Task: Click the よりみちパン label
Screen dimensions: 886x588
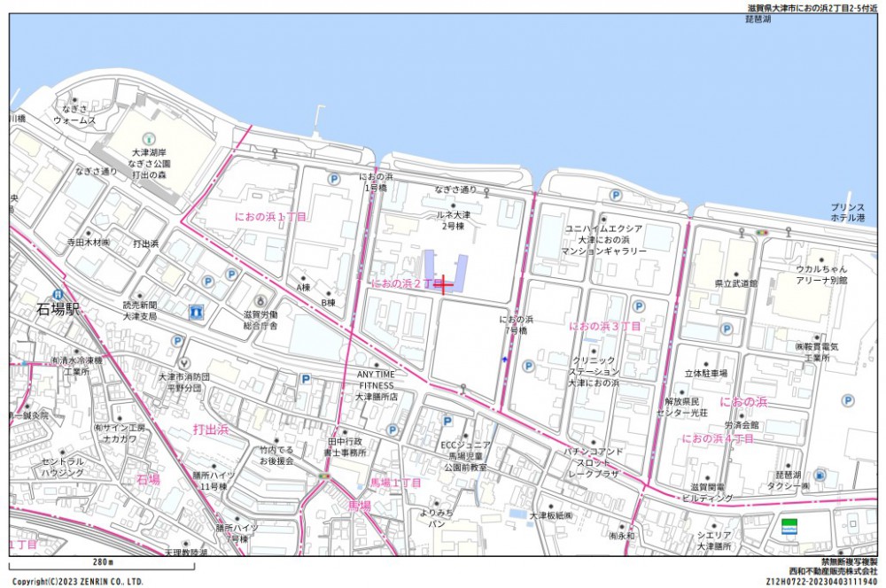Action: click(436, 518)
